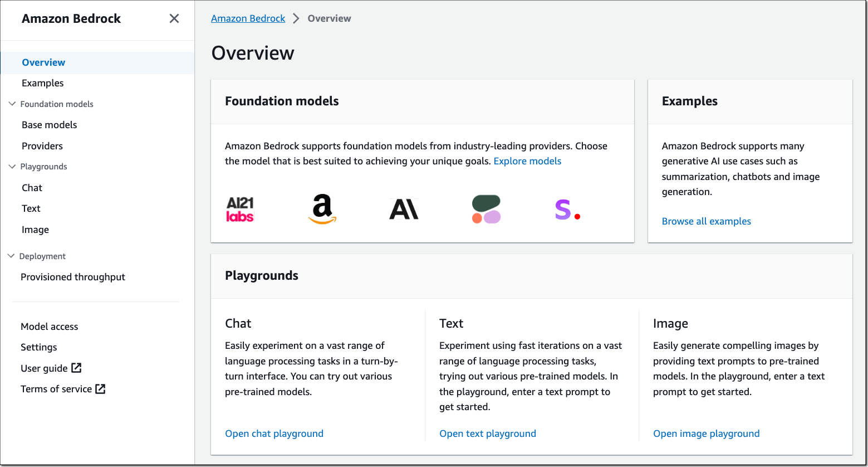The height and width of the screenshot is (467, 868).
Task: Click the Anthropic provider logo
Action: [404, 210]
